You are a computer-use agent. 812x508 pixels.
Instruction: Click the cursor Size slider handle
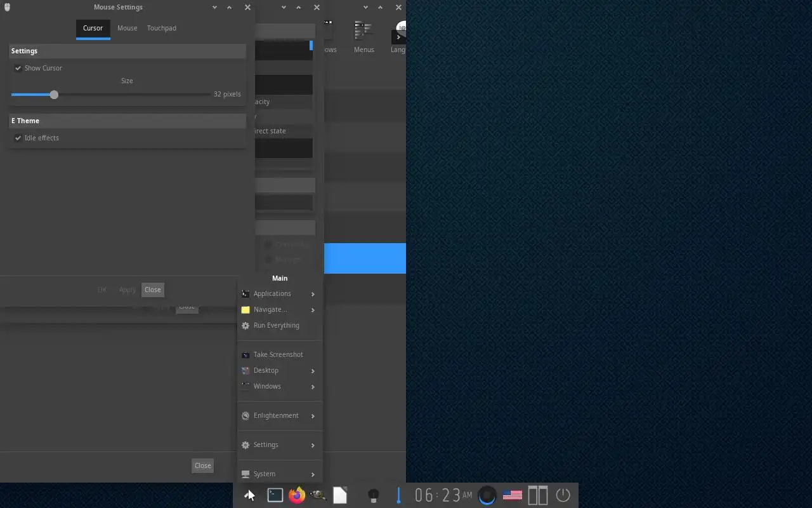coord(54,95)
